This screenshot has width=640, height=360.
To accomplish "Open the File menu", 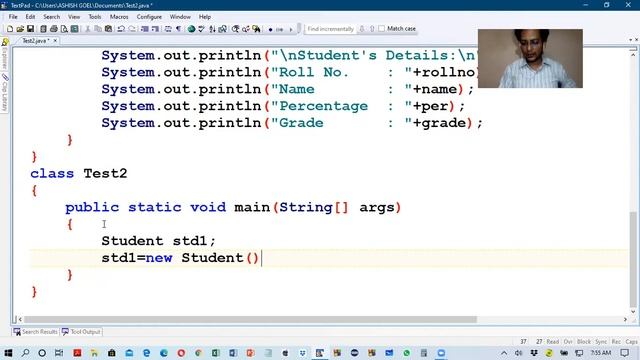I will 13,17.
